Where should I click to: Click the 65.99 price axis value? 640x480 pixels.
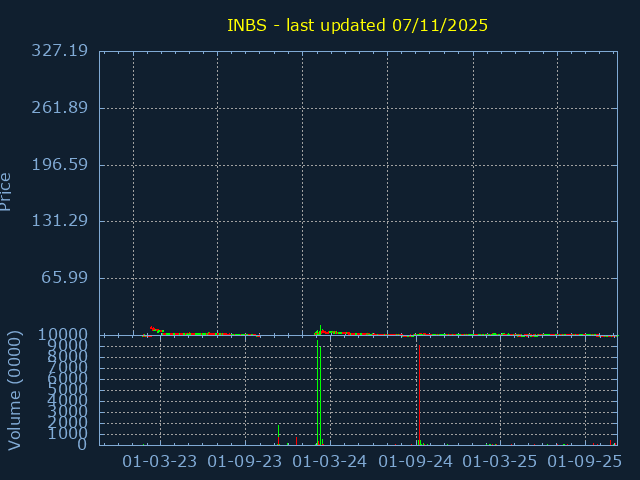(x=66, y=278)
